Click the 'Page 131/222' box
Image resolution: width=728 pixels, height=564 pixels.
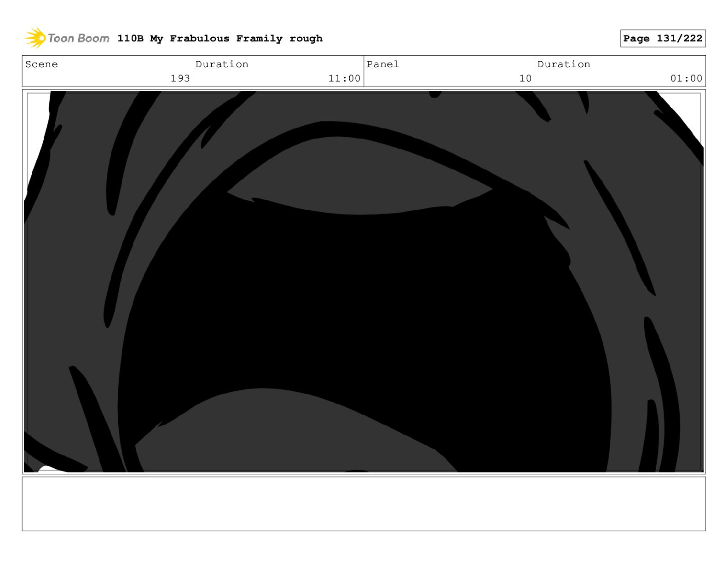(x=663, y=39)
